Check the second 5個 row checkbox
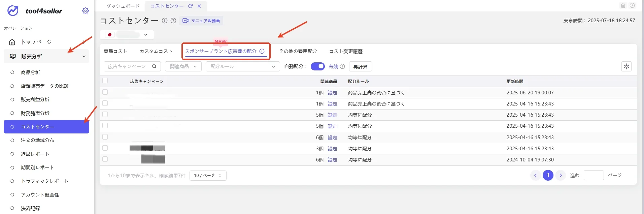This screenshot has width=644, height=214. [105, 125]
